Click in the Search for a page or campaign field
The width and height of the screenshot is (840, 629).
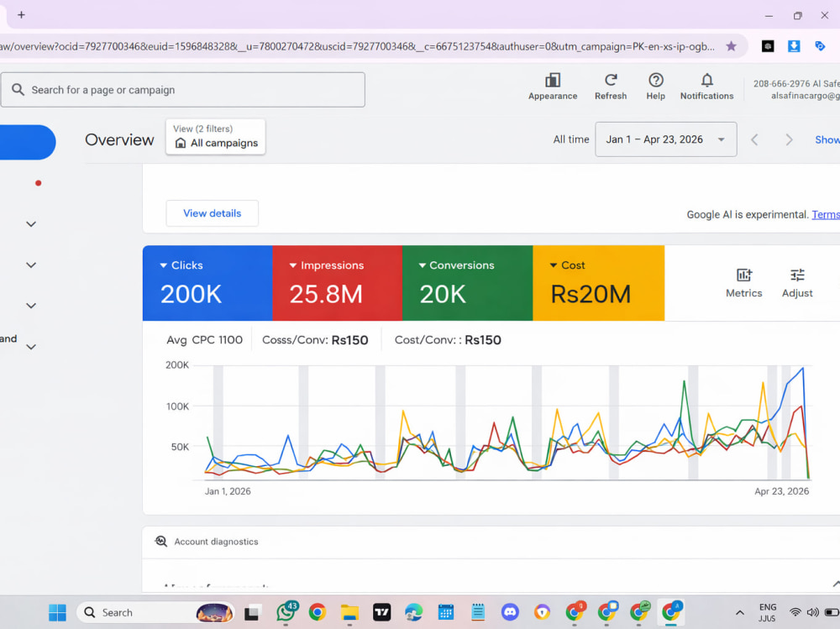(182, 90)
